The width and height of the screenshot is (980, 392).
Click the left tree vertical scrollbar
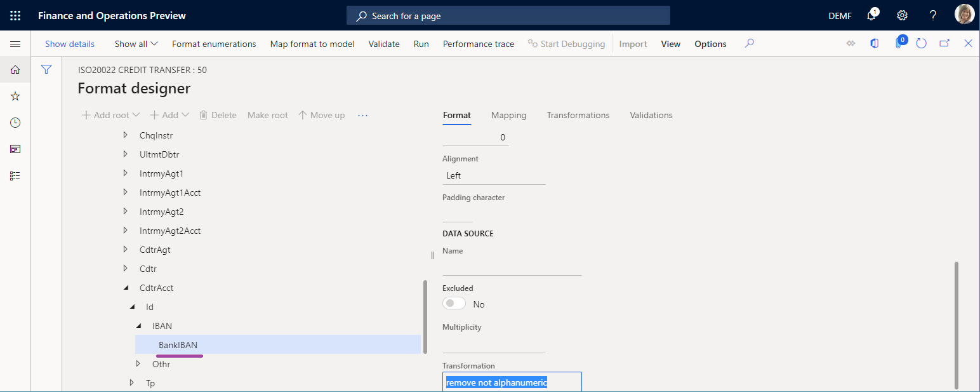click(425, 316)
